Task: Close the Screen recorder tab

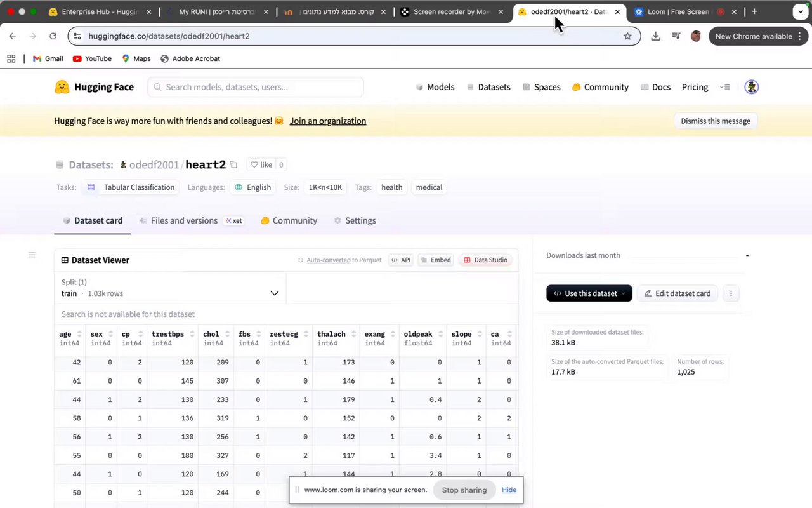Action: 501,11
